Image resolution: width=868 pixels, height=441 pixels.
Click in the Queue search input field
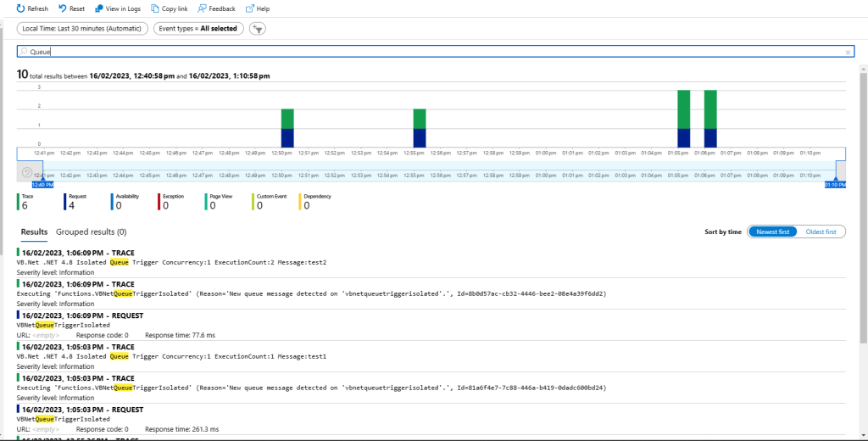tap(424, 53)
